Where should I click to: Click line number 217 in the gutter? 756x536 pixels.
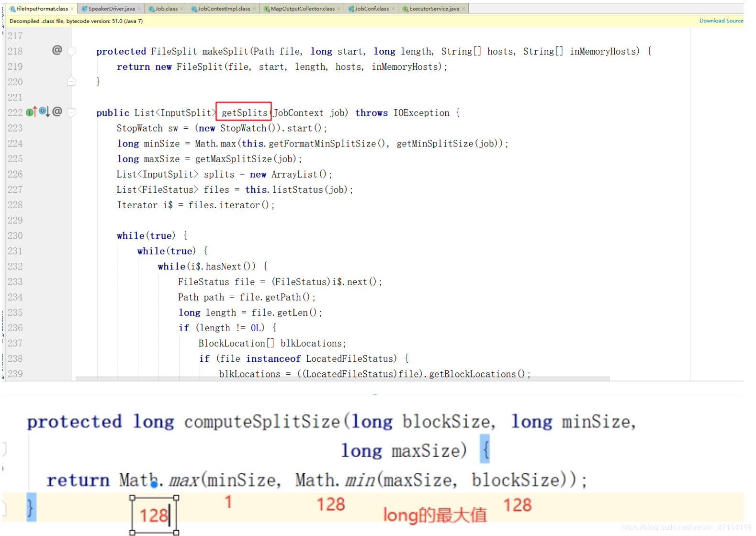(15, 36)
